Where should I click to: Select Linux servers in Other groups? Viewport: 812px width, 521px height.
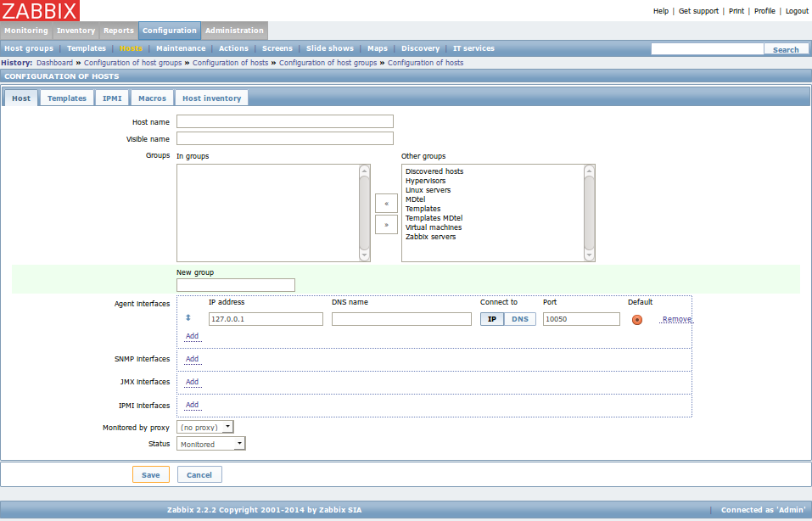click(x=428, y=190)
